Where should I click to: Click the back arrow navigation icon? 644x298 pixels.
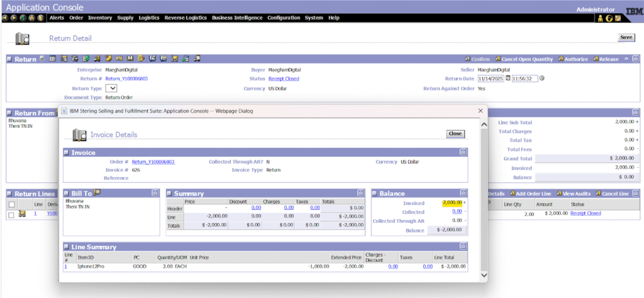click(x=5, y=18)
